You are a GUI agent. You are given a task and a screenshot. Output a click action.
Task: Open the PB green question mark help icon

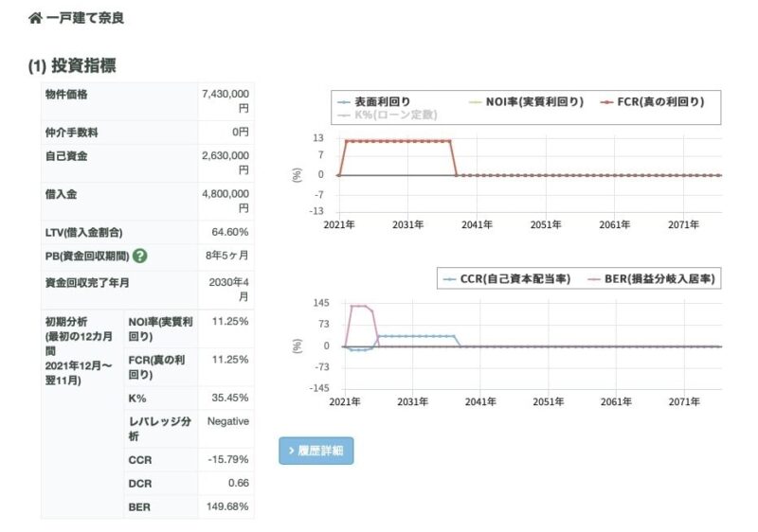139,256
